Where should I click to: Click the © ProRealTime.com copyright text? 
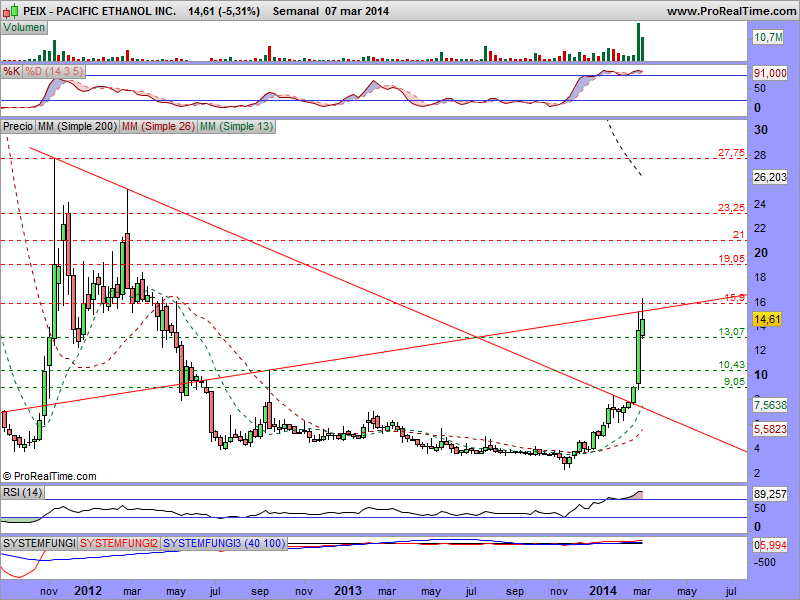click(49, 476)
